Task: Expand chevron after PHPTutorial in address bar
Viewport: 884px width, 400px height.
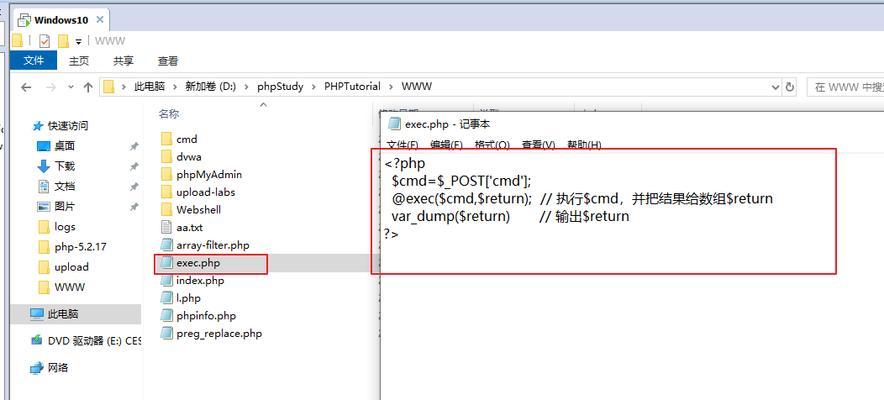Action: tap(390, 87)
